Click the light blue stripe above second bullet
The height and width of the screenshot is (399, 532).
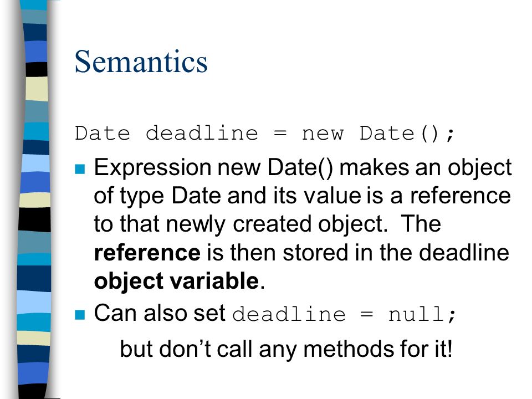34,303
